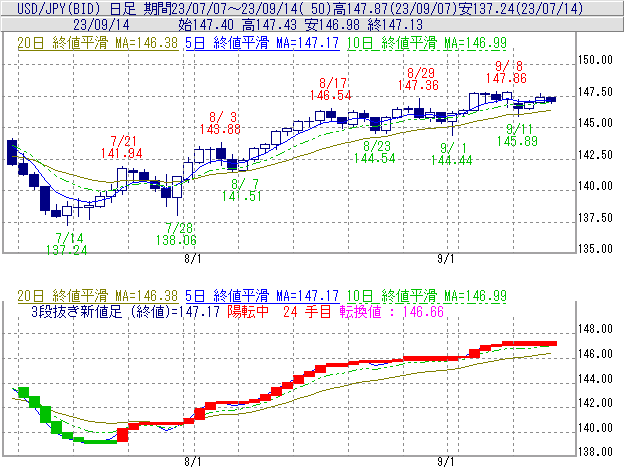This screenshot has height=475, width=624.
Task: Select upper chart 5日 終値平滑 MA=147.17 legend
Action: click(x=262, y=43)
